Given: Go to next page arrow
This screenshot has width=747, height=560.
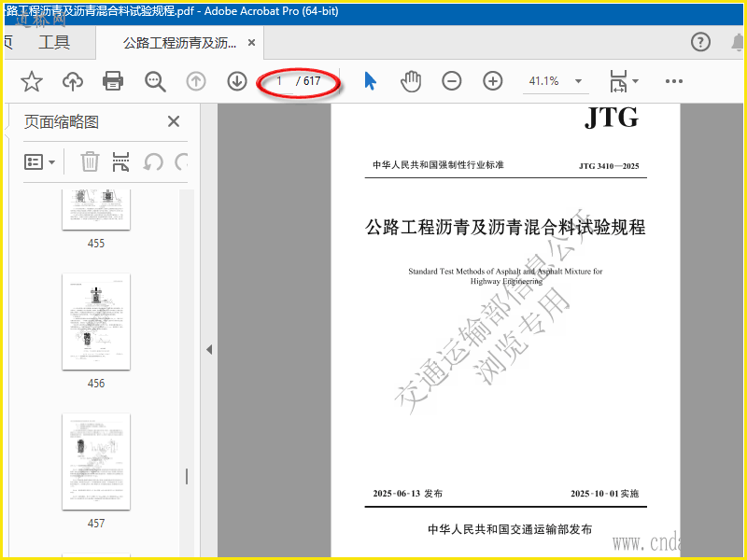Looking at the screenshot, I should pos(237,81).
